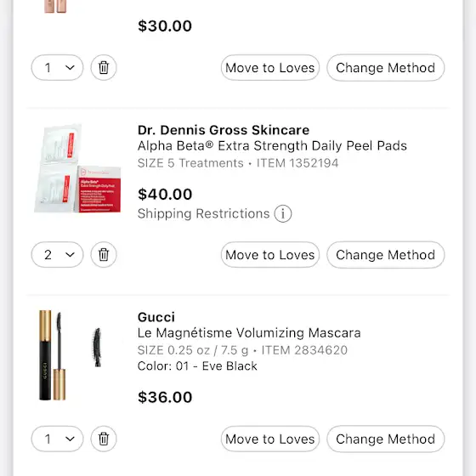Change quantity of Alpha Beta Peel Pads
Image resolution: width=476 pixels, height=476 pixels.
tap(58, 254)
